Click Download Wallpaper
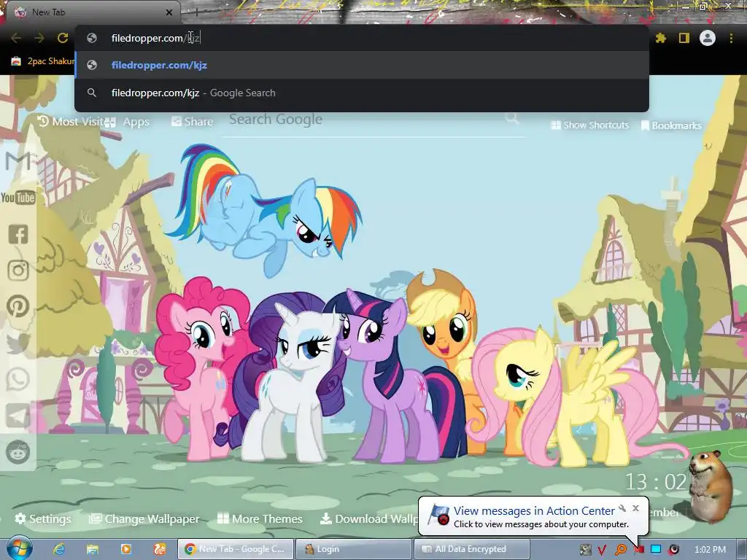 coord(369,518)
